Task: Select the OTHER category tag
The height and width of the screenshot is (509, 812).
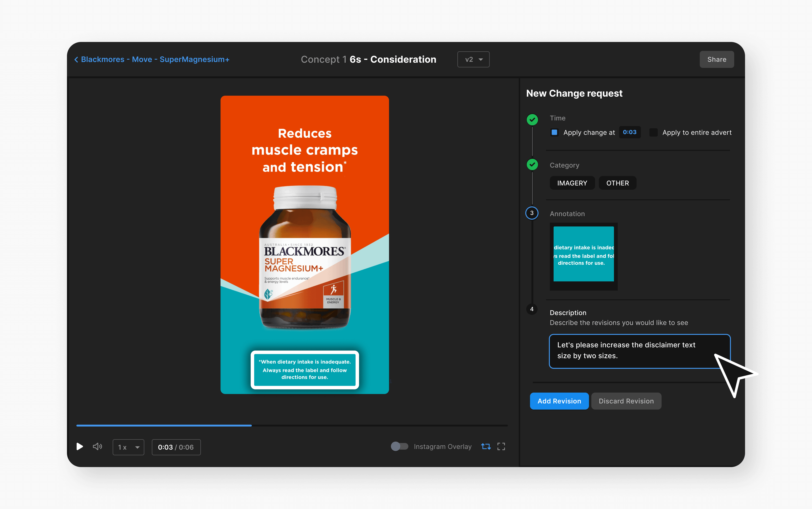Action: [617, 183]
